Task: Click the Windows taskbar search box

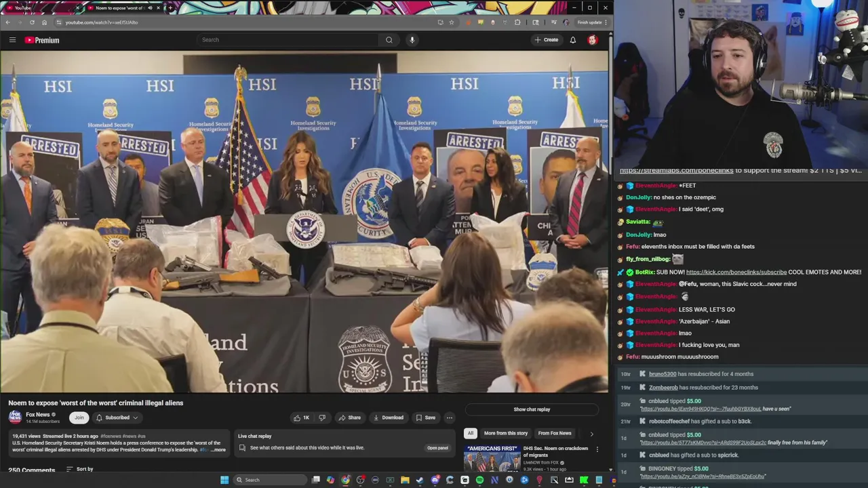Action: coord(270,480)
